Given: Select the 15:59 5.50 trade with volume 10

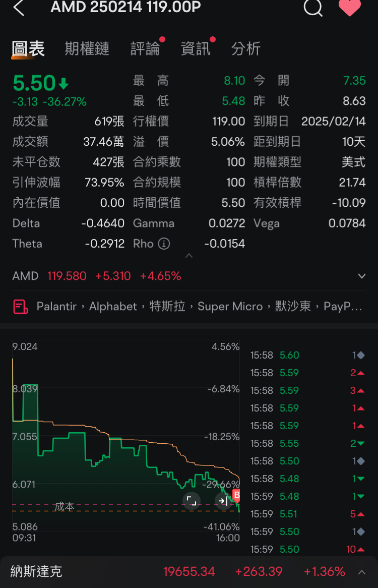Looking at the screenshot, I should click(307, 549).
